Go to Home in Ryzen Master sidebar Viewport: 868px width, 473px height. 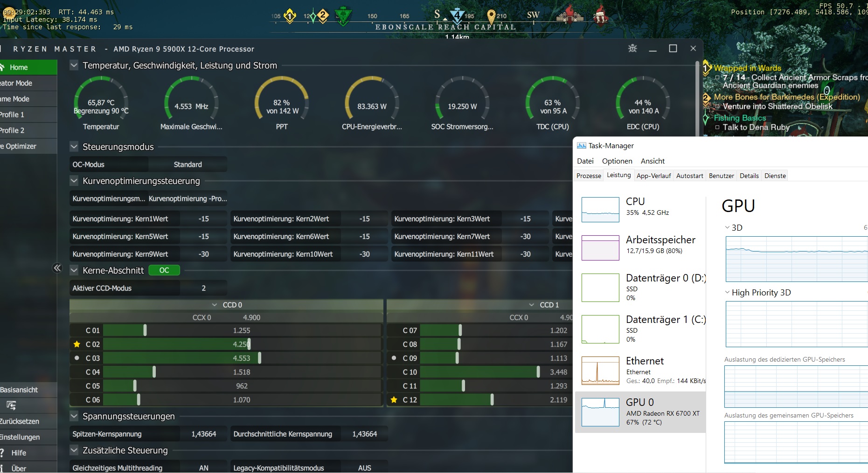pos(28,67)
